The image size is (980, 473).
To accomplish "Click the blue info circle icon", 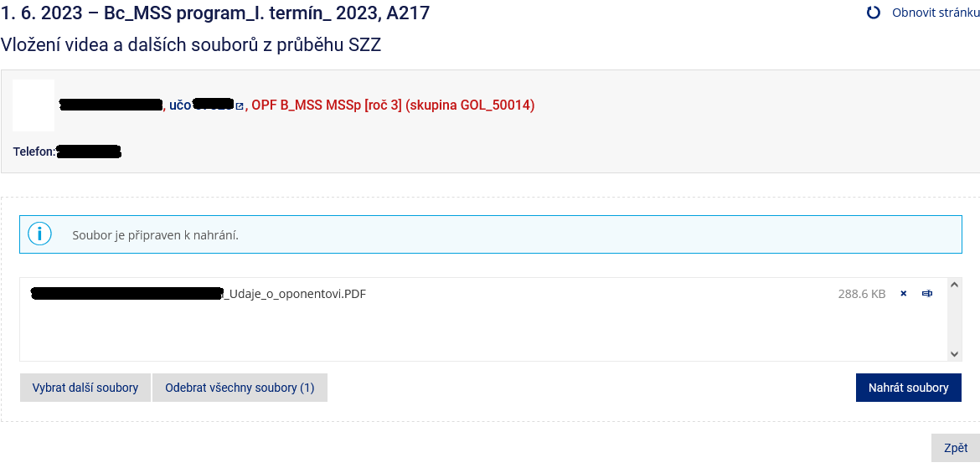I will pyautogui.click(x=39, y=234).
